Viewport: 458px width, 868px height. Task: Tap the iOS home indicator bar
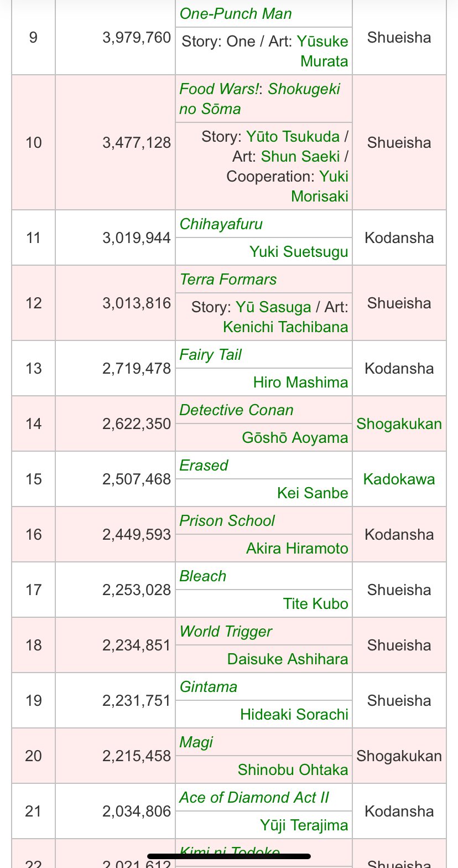(x=229, y=855)
